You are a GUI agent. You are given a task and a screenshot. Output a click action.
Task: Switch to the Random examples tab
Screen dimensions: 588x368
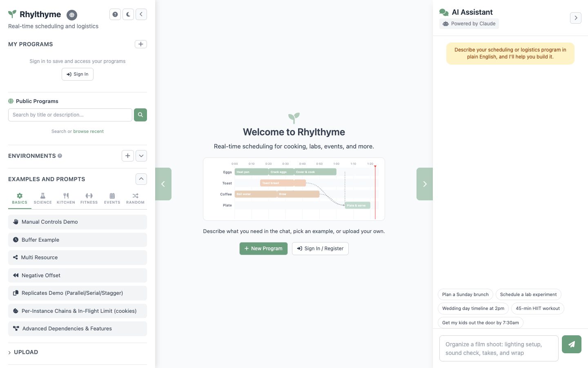(135, 198)
